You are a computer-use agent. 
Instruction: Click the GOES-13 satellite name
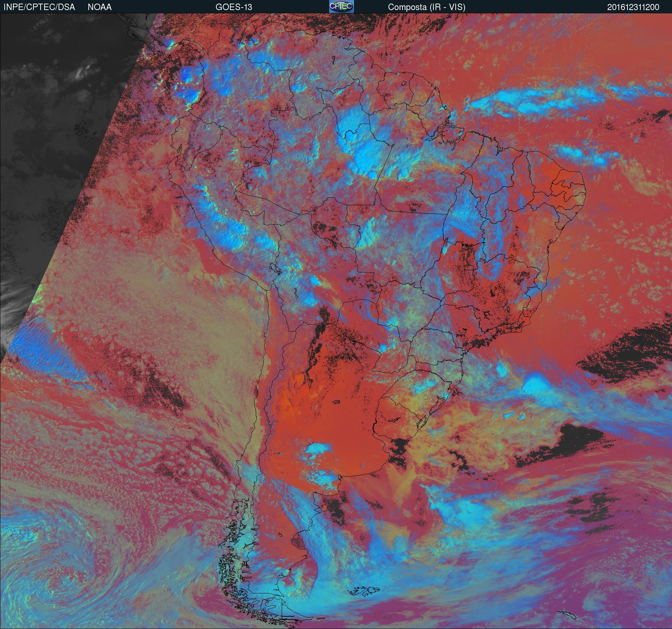[x=234, y=7]
